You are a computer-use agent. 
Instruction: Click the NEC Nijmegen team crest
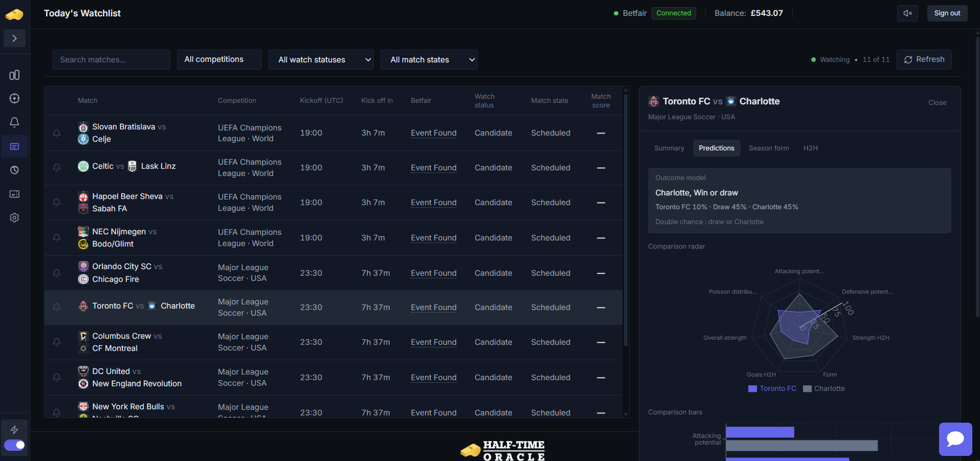pyautogui.click(x=83, y=232)
